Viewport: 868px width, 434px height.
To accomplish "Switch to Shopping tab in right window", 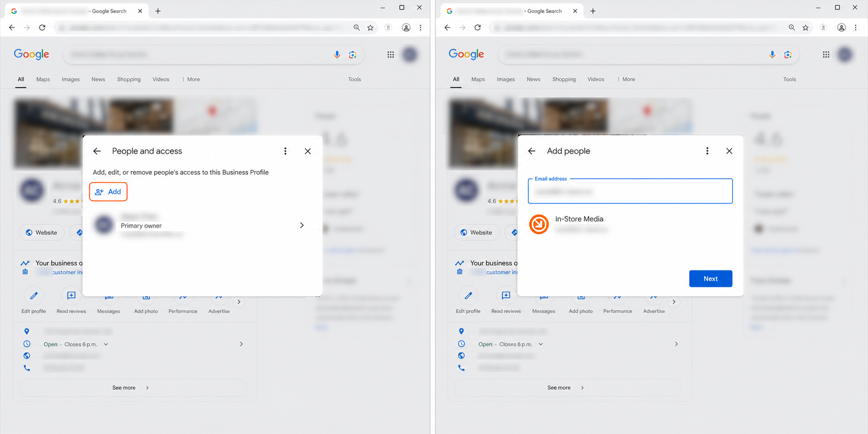I will click(564, 79).
